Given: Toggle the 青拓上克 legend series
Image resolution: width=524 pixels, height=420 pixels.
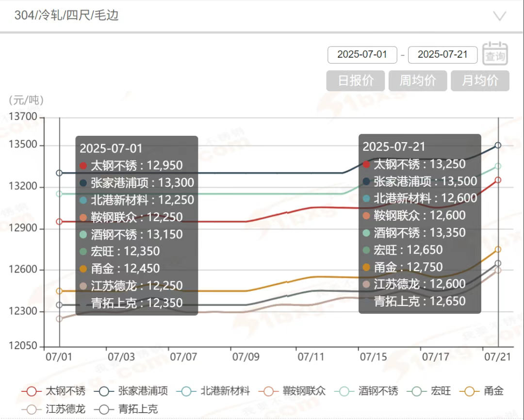Looking at the screenshot, I should coord(126,409).
